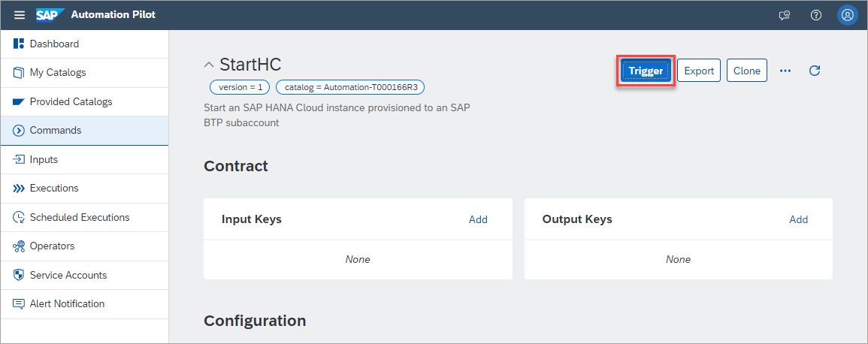Open the more actions ellipsis menu
Image resolution: width=868 pixels, height=344 pixels.
785,71
